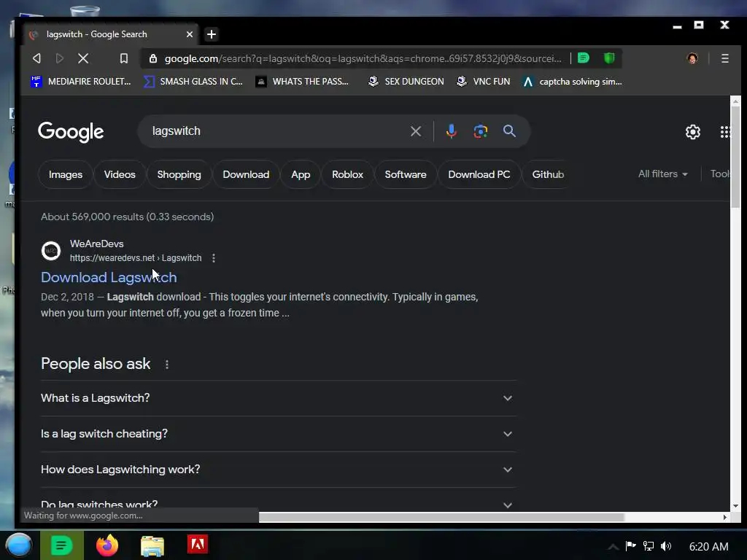Viewport: 747px width, 560px height.
Task: Filter results by Videos
Action: [x=120, y=175]
